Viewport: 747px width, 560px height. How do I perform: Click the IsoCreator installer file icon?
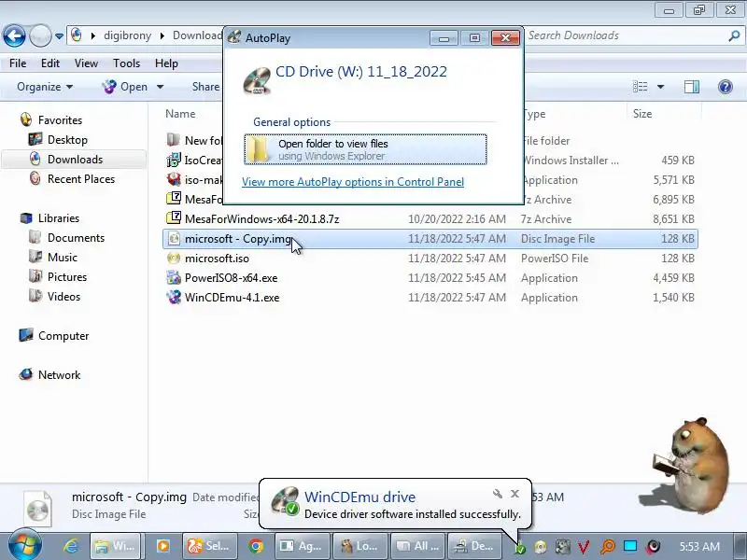click(174, 160)
